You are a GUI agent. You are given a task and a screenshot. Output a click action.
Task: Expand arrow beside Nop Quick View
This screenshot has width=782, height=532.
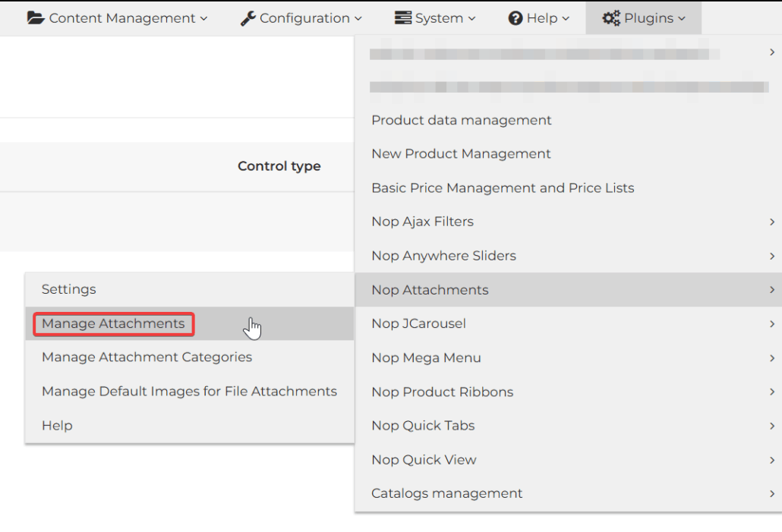[772, 460]
